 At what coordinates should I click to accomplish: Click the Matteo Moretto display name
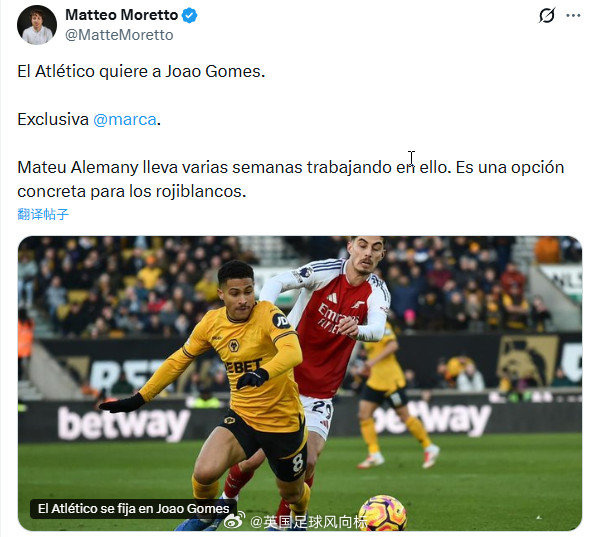pos(121,15)
